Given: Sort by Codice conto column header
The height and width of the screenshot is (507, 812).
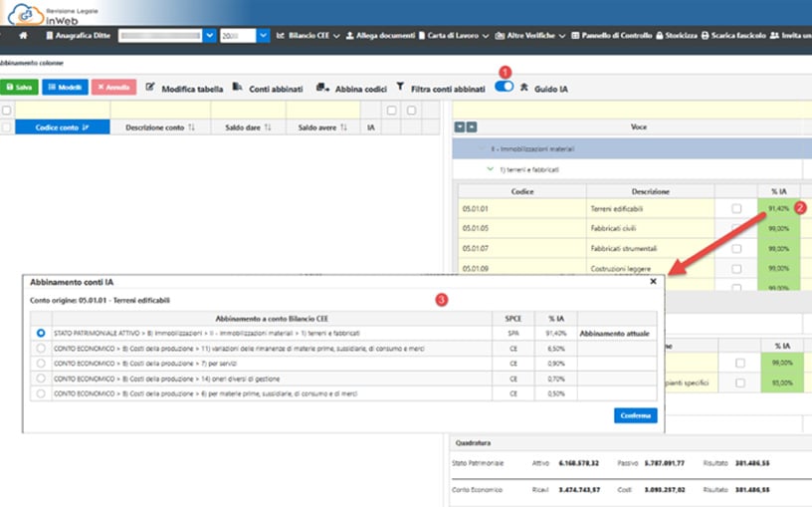Looking at the screenshot, I should 62,127.
